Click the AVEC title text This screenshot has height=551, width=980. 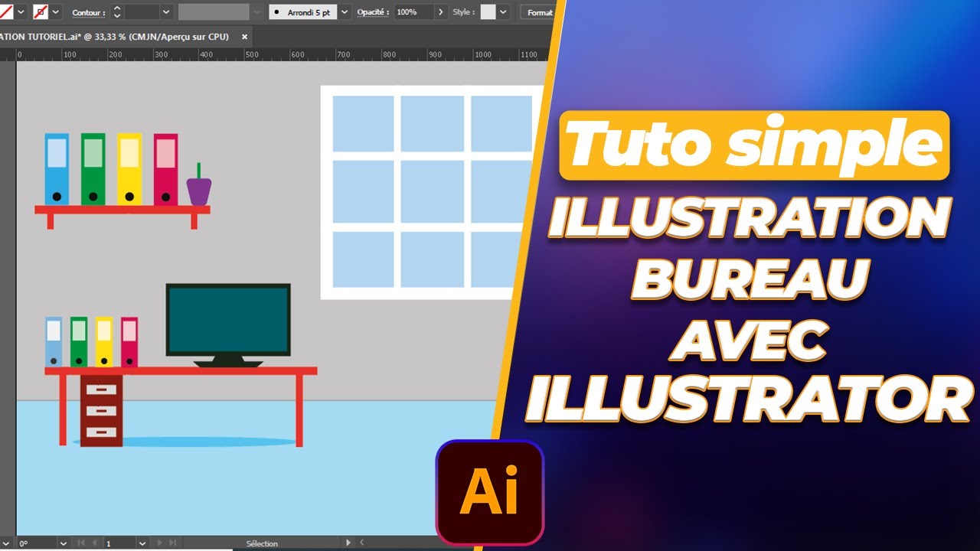(750, 341)
